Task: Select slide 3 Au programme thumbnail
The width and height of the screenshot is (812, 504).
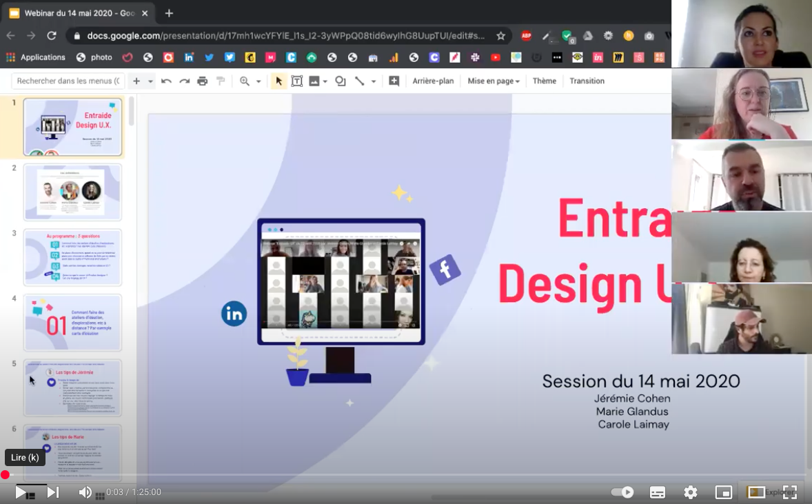Action: click(72, 257)
